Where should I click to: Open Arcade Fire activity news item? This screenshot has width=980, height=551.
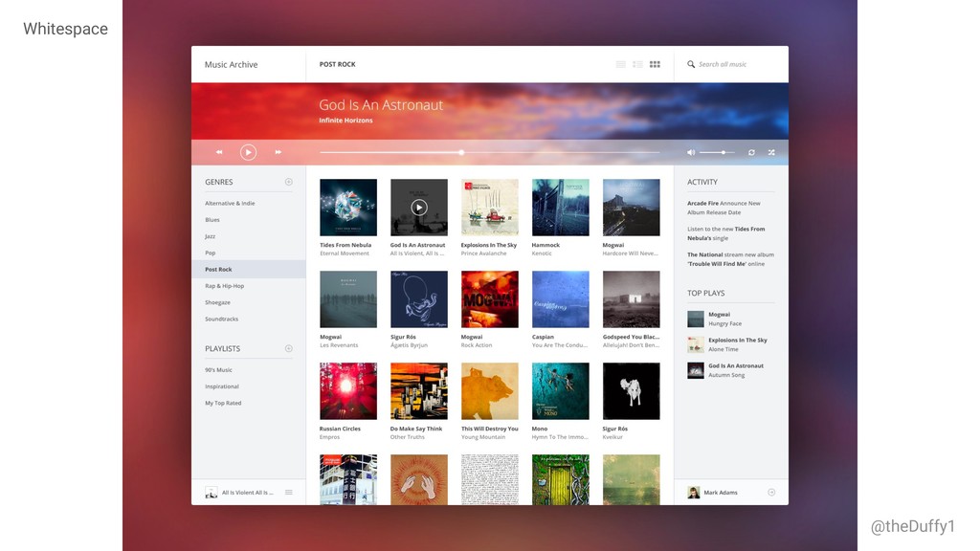(x=724, y=208)
